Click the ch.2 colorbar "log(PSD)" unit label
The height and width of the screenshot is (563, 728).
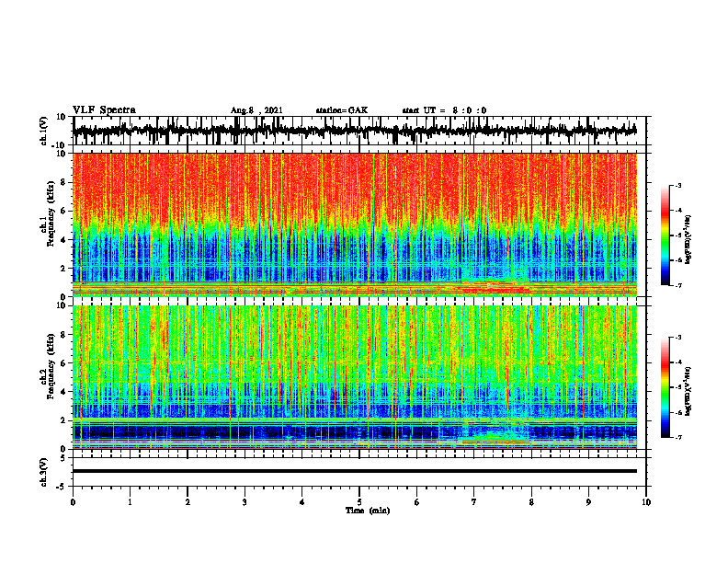pos(688,391)
